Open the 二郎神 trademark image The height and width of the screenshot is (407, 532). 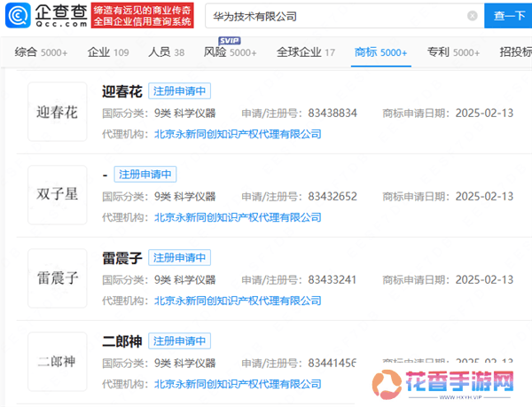coord(59,361)
